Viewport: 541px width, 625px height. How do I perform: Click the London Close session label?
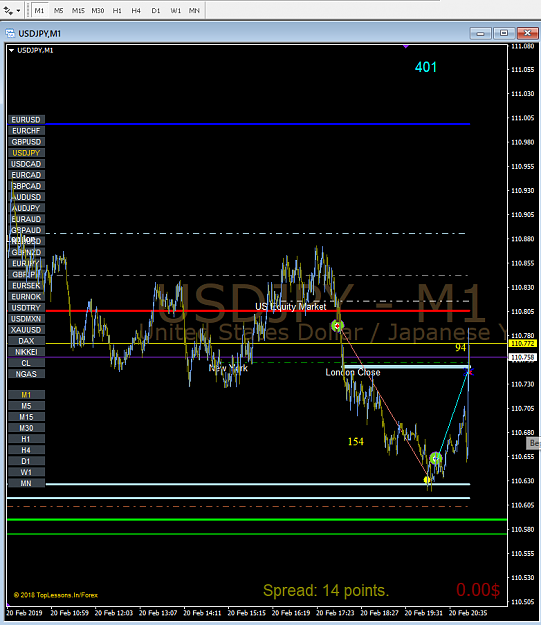[353, 372]
